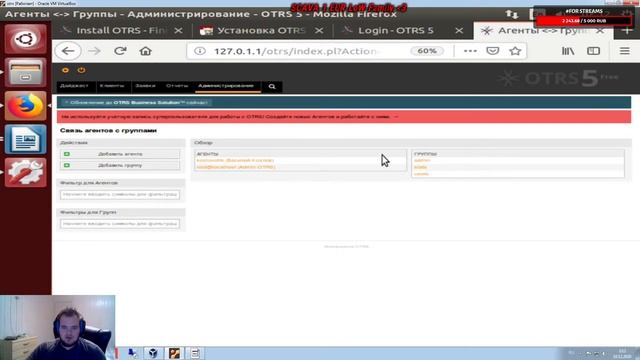This screenshot has width=640, height=360.
Task: Focus the agents filter input field
Action: coord(120,195)
